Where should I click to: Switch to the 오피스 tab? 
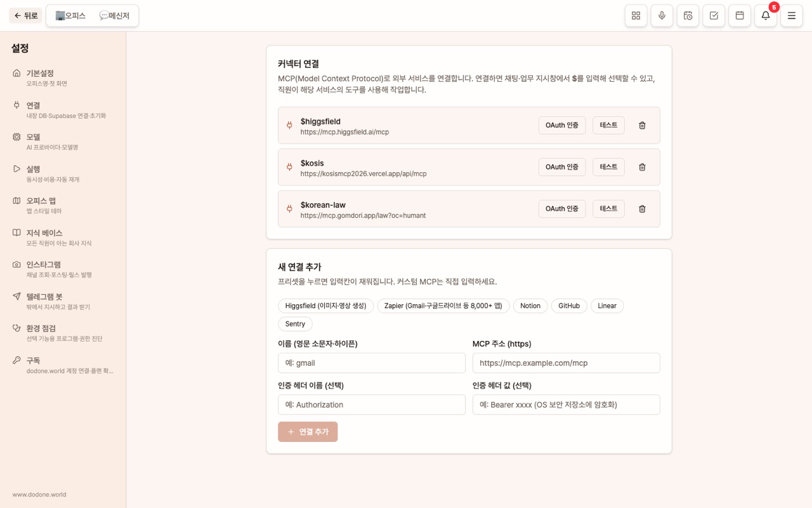pos(70,16)
